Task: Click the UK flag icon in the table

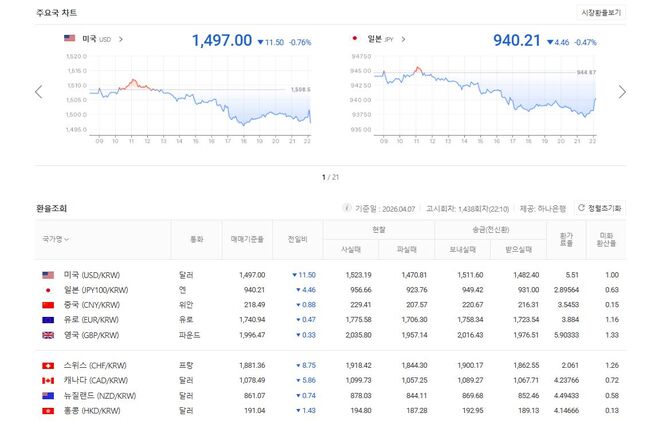Action: [47, 335]
